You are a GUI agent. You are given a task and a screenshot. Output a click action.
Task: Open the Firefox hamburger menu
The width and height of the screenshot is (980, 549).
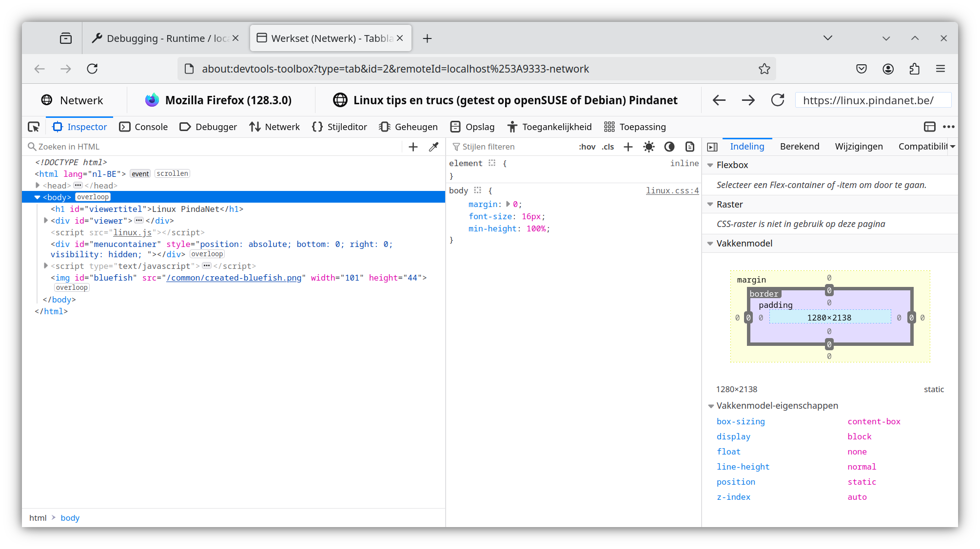coord(941,69)
